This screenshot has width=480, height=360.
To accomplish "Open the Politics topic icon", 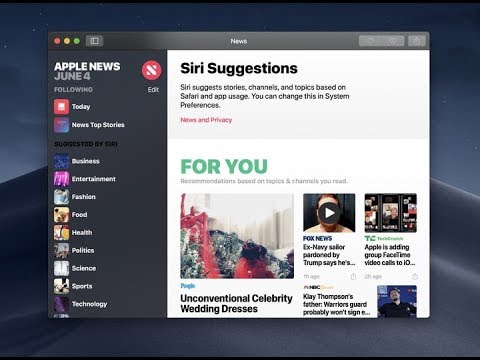I will pyautogui.click(x=61, y=251).
